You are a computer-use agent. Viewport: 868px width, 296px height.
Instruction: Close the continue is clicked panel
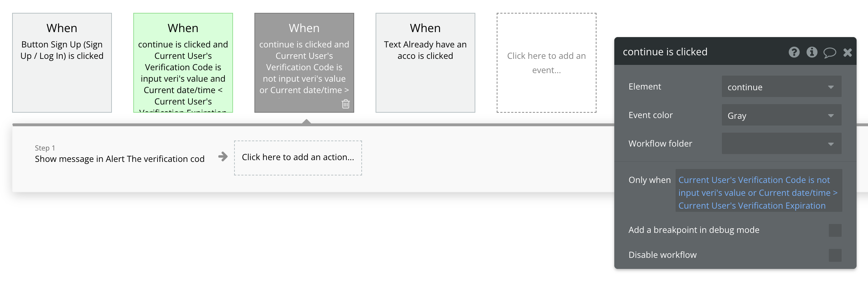pos(847,52)
